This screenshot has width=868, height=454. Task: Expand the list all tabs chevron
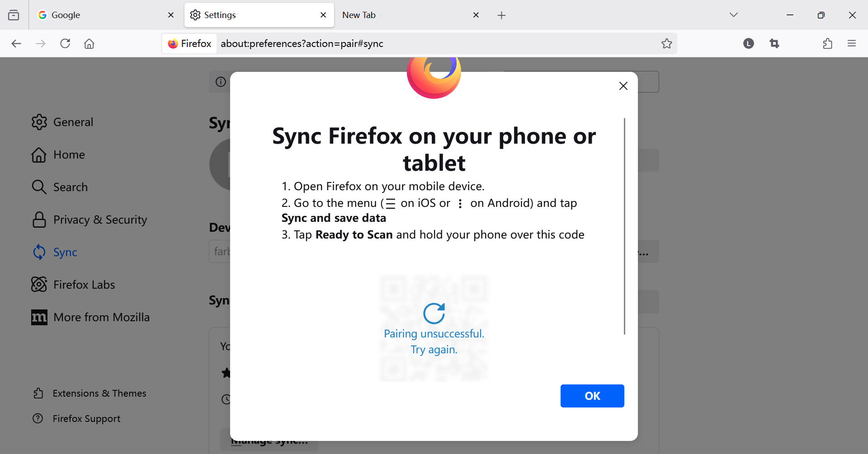pos(733,15)
